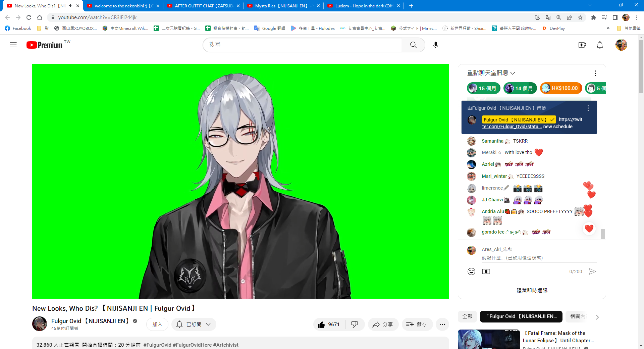Screen dimensions: 644x349
Task: Go to YouTube Premium home logo
Action: 45,45
